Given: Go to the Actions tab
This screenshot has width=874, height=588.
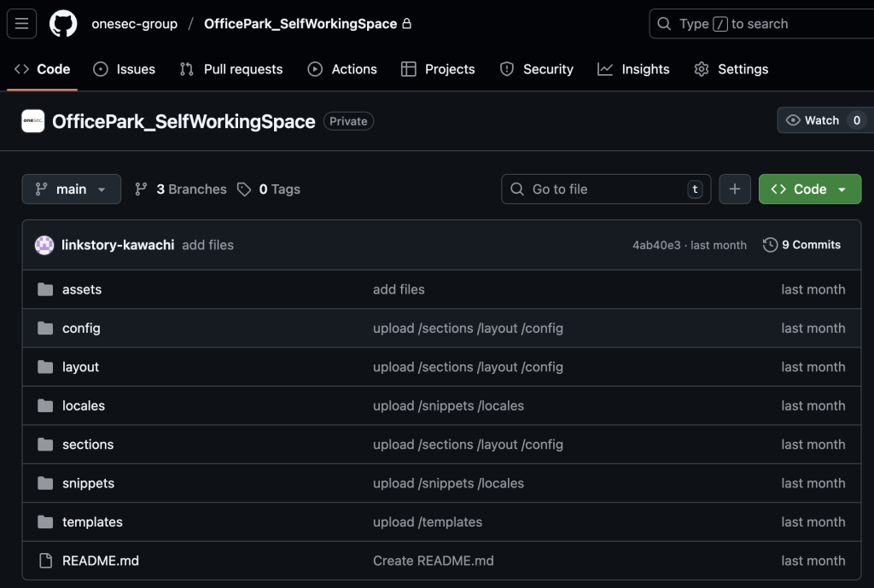Looking at the screenshot, I should tap(342, 69).
